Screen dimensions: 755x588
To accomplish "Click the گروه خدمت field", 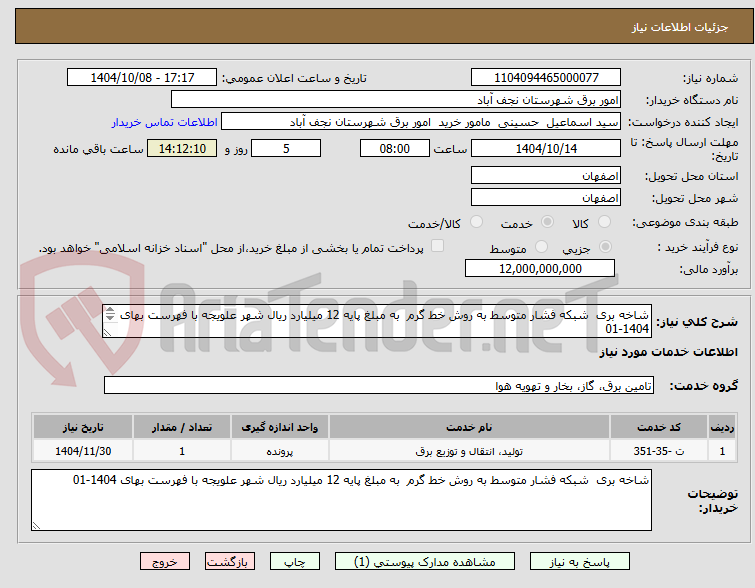I will point(379,385).
